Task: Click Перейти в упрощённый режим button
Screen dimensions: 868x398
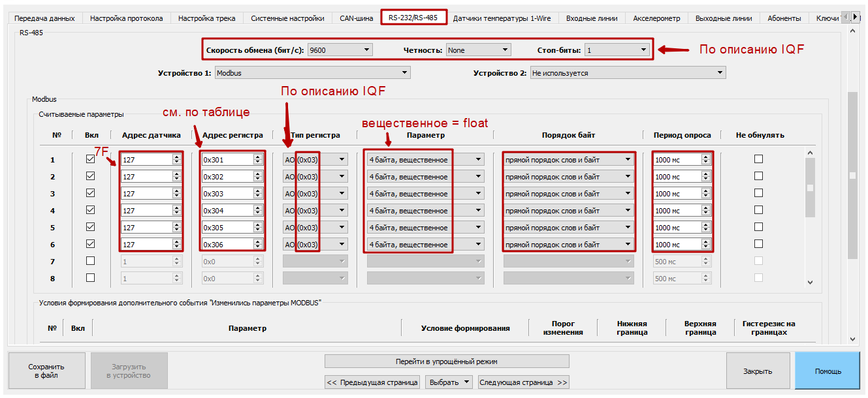Action: (x=447, y=361)
